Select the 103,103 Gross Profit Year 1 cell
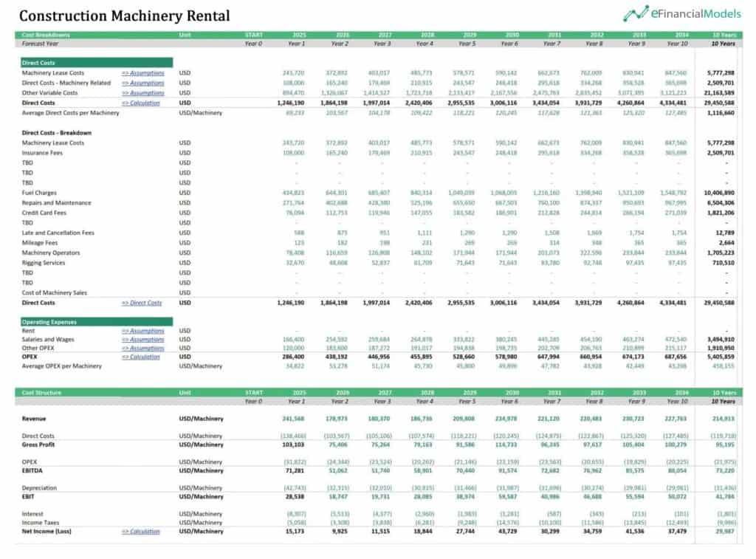The image size is (756, 559). tap(293, 445)
